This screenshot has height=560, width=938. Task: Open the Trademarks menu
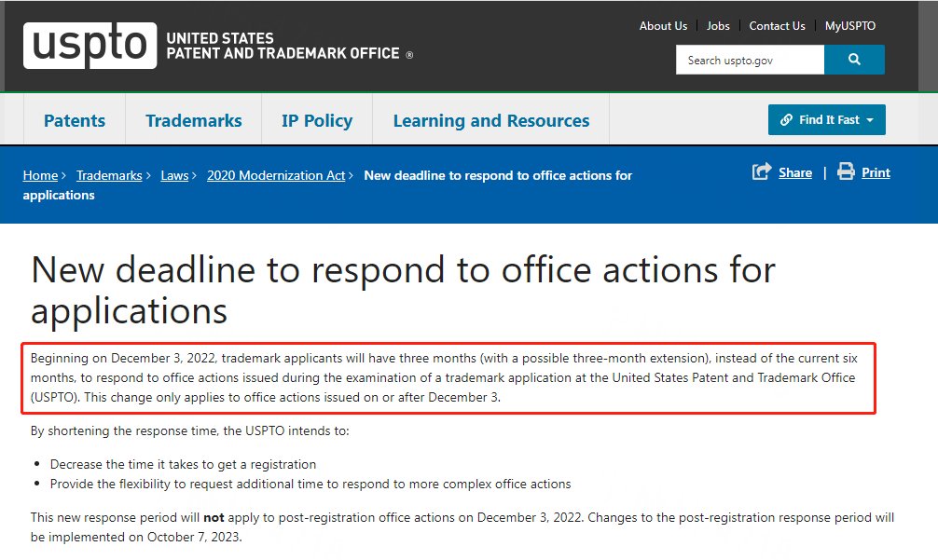tap(194, 121)
